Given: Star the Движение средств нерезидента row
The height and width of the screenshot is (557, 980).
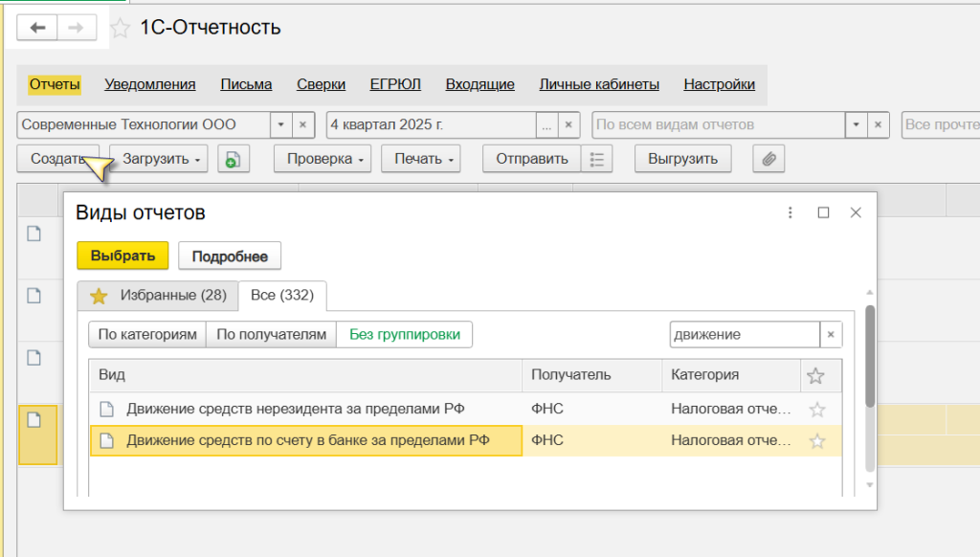Looking at the screenshot, I should pos(817,410).
